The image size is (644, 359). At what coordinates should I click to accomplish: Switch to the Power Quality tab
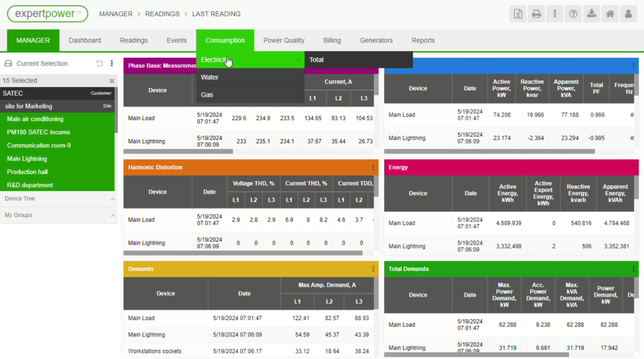[284, 40]
